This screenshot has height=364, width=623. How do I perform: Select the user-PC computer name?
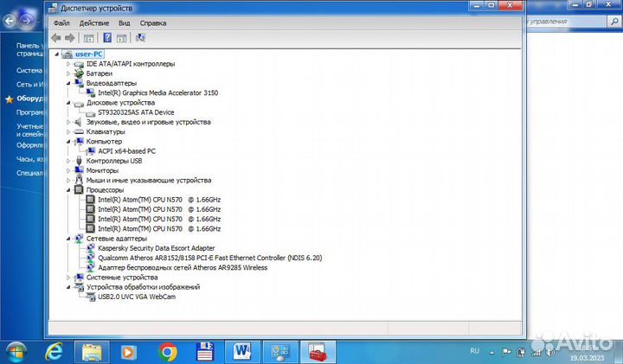tap(89, 54)
